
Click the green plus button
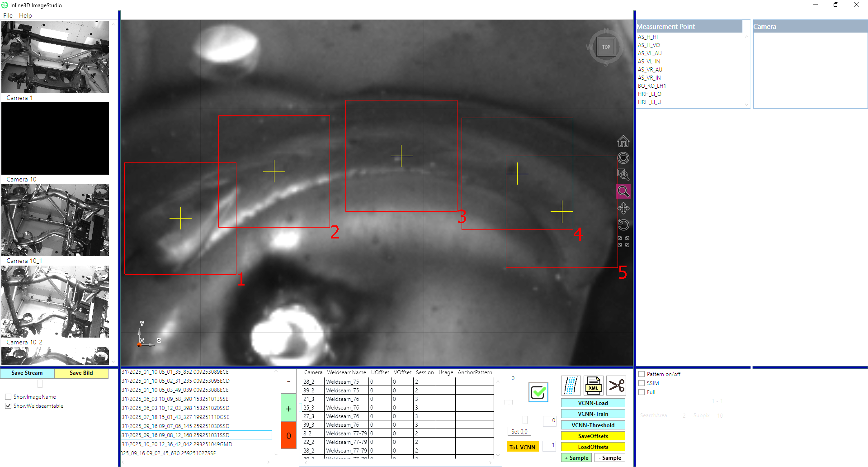[288, 409]
